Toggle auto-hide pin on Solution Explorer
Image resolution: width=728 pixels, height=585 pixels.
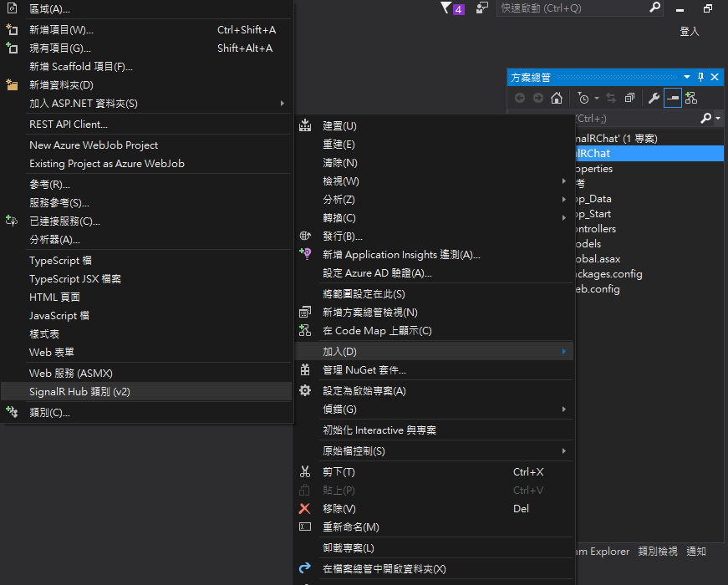pyautogui.click(x=701, y=77)
